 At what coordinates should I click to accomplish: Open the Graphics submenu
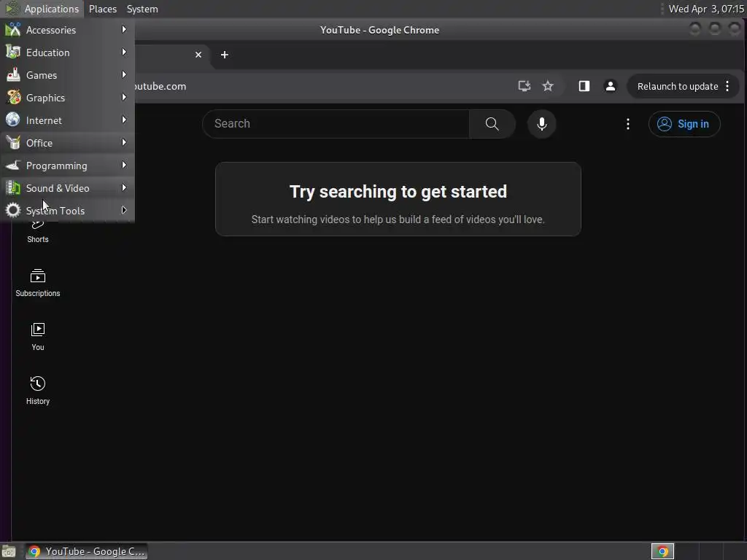pos(67,98)
